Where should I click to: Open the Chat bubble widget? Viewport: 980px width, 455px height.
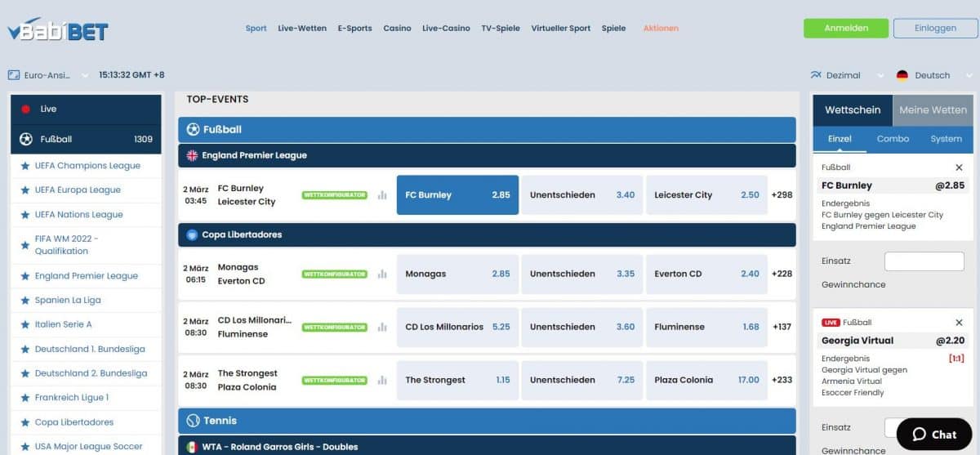[934, 434]
